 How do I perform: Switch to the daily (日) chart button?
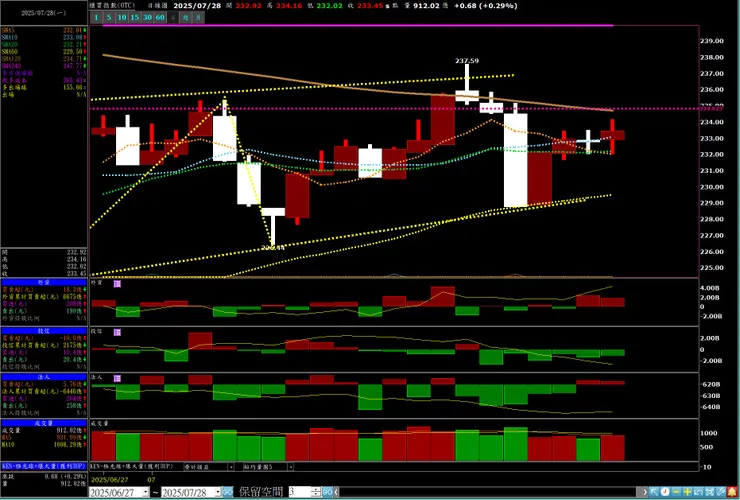[x=173, y=17]
